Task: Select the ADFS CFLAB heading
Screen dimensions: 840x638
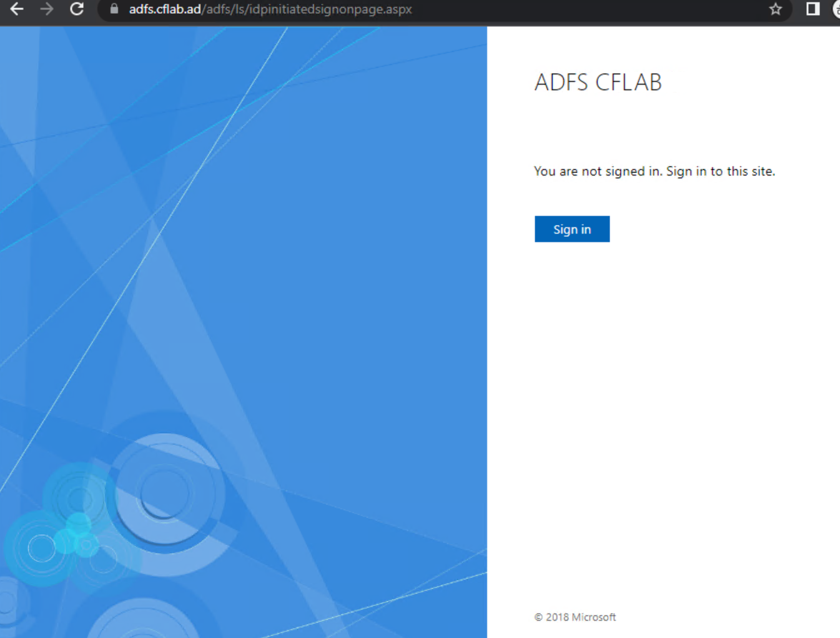Action: coord(598,82)
